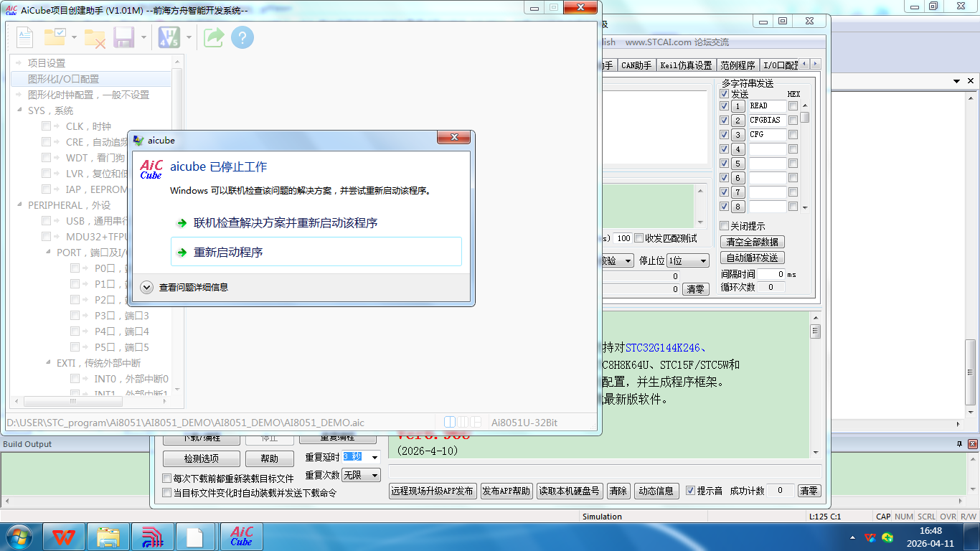The image size is (980, 551).
Task: Click the 清空全部数据 button
Action: click(x=753, y=242)
